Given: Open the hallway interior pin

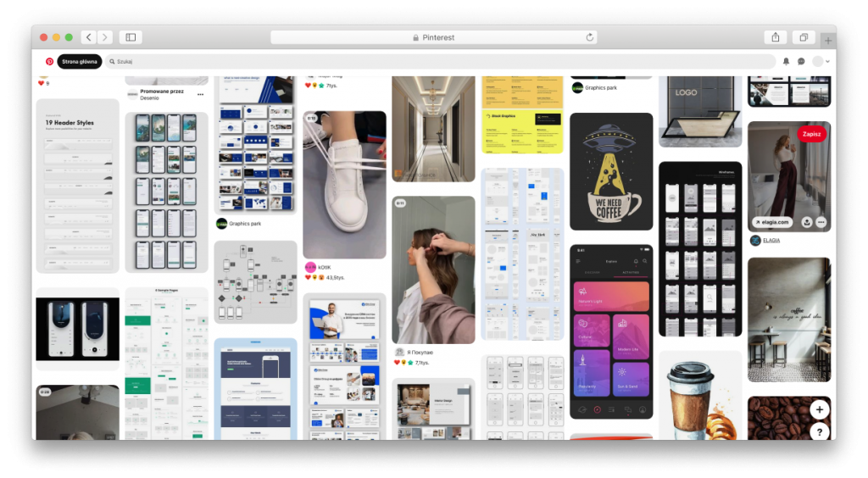Looking at the screenshot, I should (x=433, y=129).
